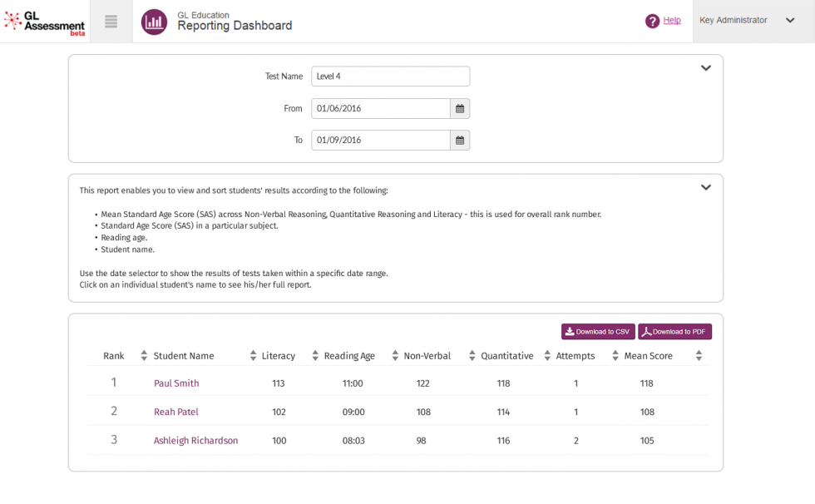The width and height of the screenshot is (815, 504).
Task: Click Paul Smith's reading age 11:00
Action: 353,383
